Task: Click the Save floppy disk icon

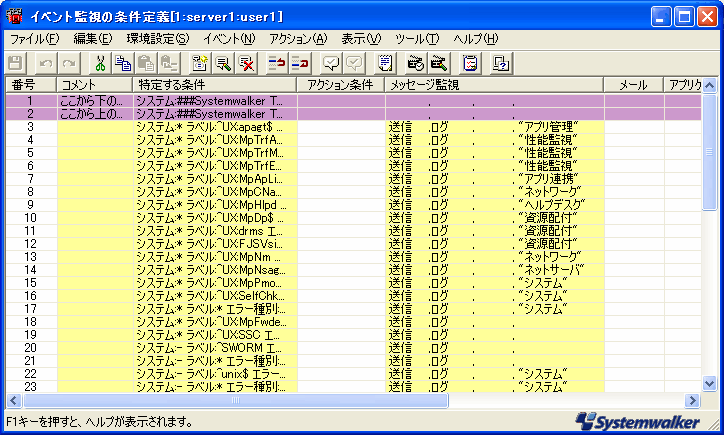Action: coord(15,63)
